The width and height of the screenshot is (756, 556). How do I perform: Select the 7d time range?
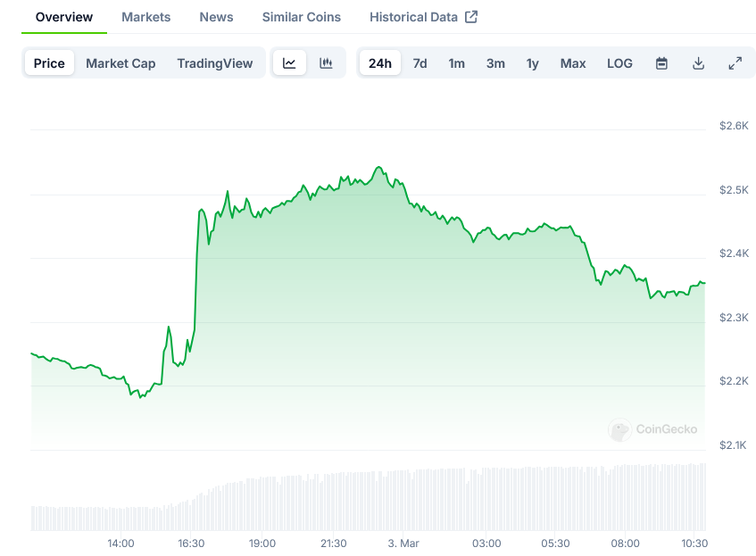coord(420,63)
